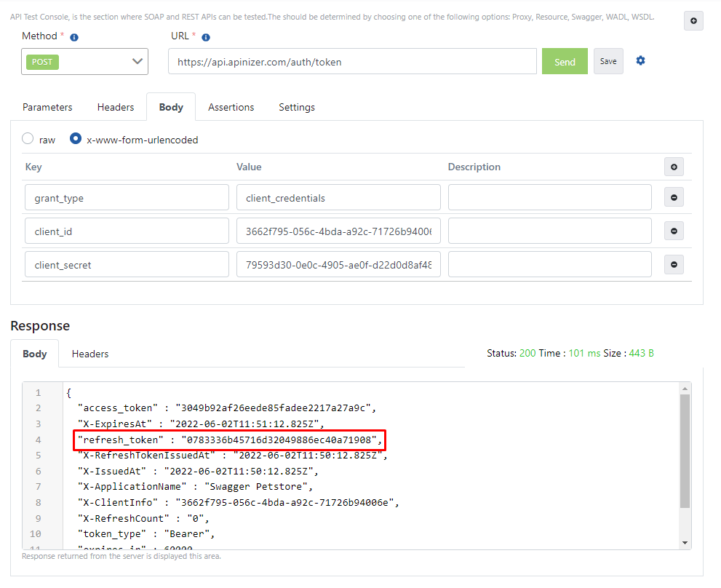Click the info icon next to URL
This screenshot has height=588, width=721.
(x=206, y=37)
